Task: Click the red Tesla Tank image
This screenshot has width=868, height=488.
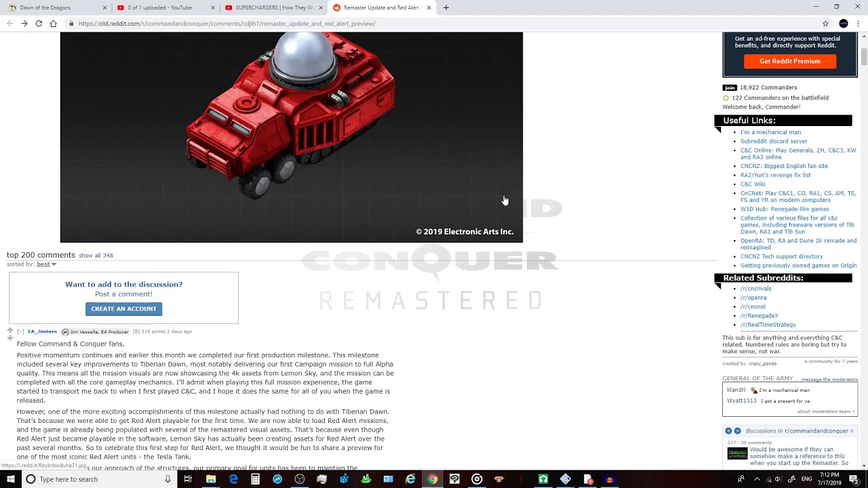Action: [x=292, y=137]
